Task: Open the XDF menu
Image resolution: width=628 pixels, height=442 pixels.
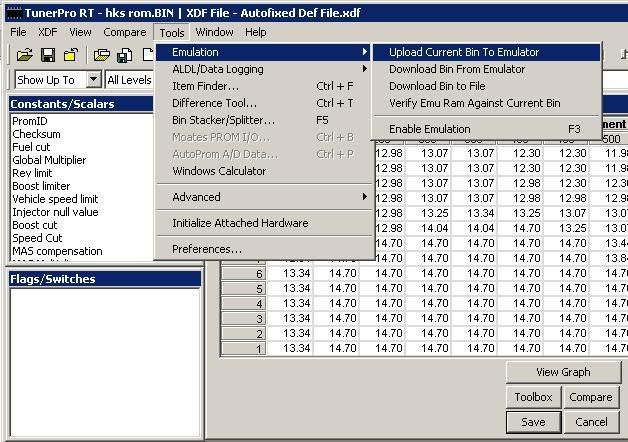Action: [x=48, y=32]
